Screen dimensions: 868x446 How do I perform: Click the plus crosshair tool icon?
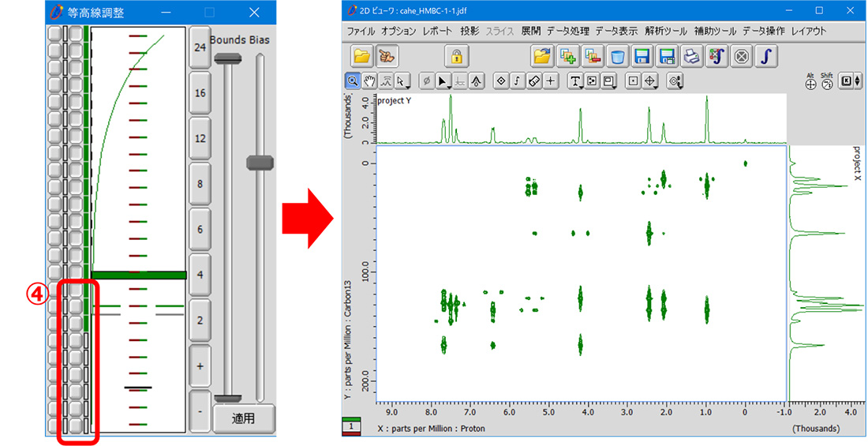[x=551, y=81]
